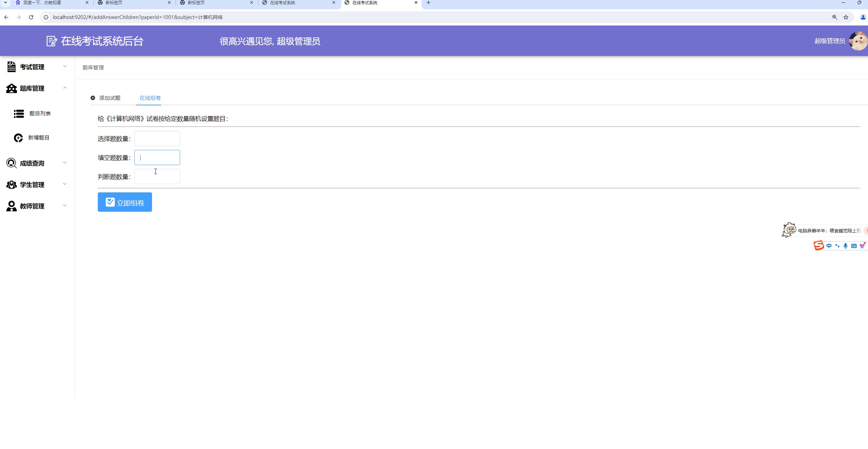Click the browser address bar URL
The image size is (868, 449).
pos(138,17)
